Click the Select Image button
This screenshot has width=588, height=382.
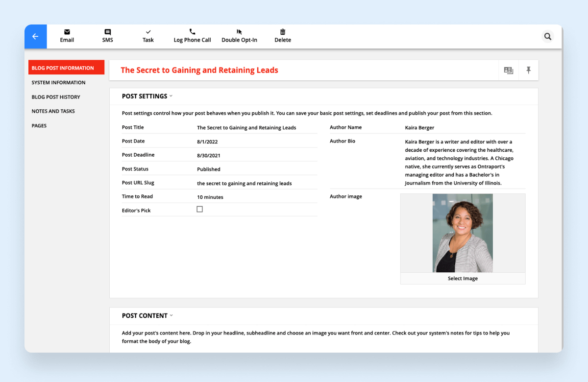coord(463,279)
